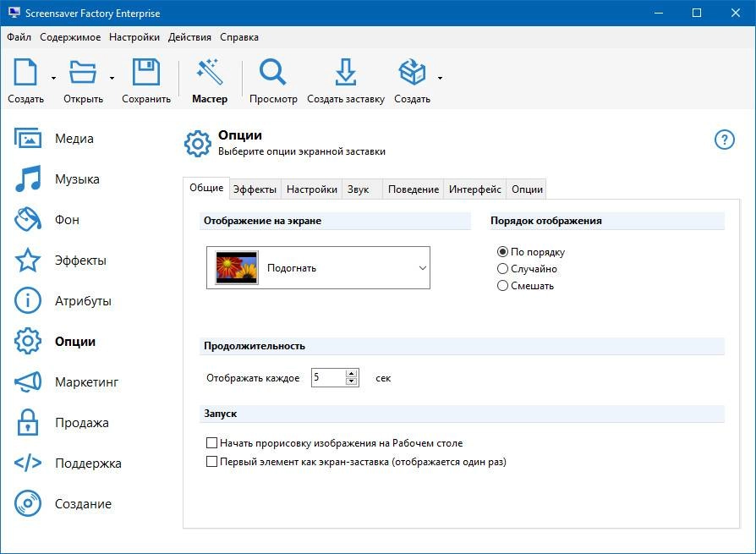Open the Файл menu
756x554 pixels.
19,37
